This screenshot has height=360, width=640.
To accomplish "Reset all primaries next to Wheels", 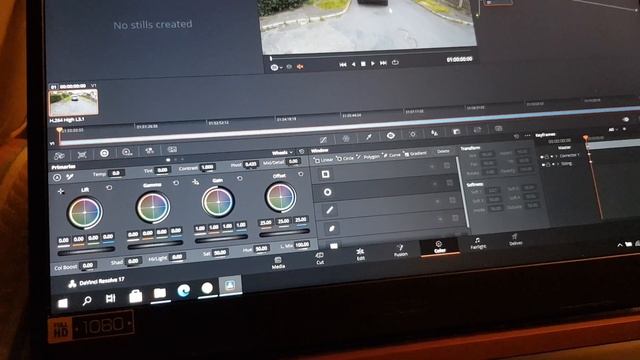I will [302, 151].
